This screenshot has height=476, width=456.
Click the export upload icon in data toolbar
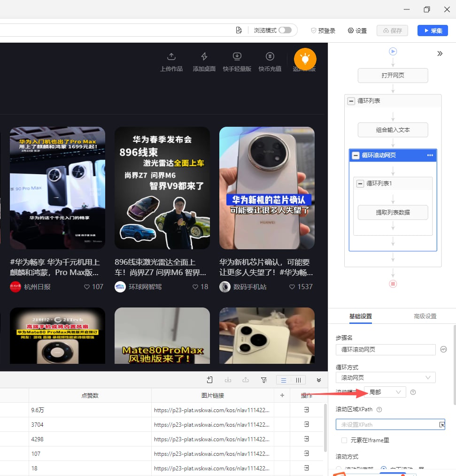click(x=246, y=380)
